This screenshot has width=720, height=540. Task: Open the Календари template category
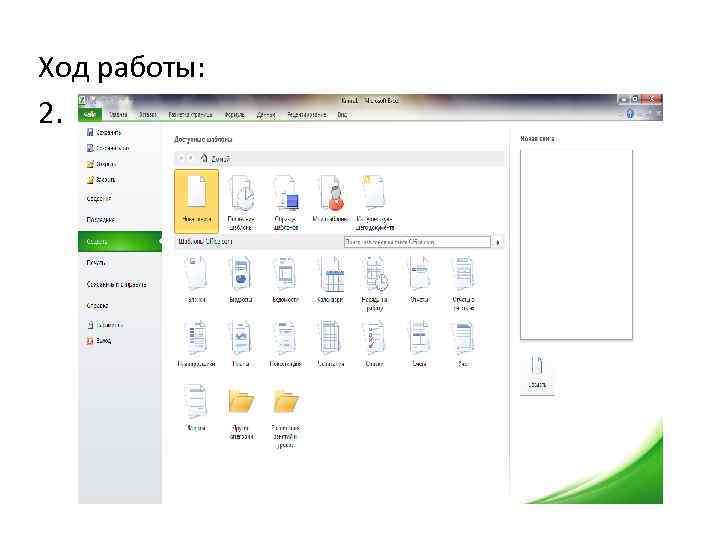[x=330, y=279]
